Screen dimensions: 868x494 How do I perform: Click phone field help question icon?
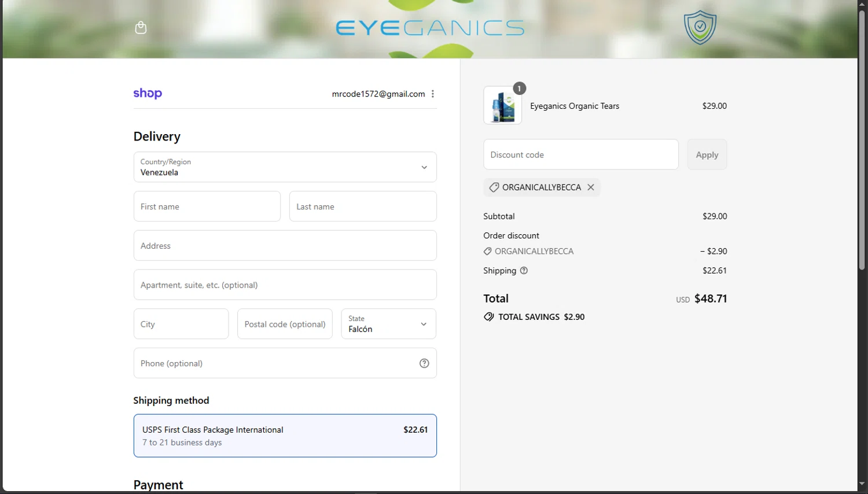pos(424,363)
